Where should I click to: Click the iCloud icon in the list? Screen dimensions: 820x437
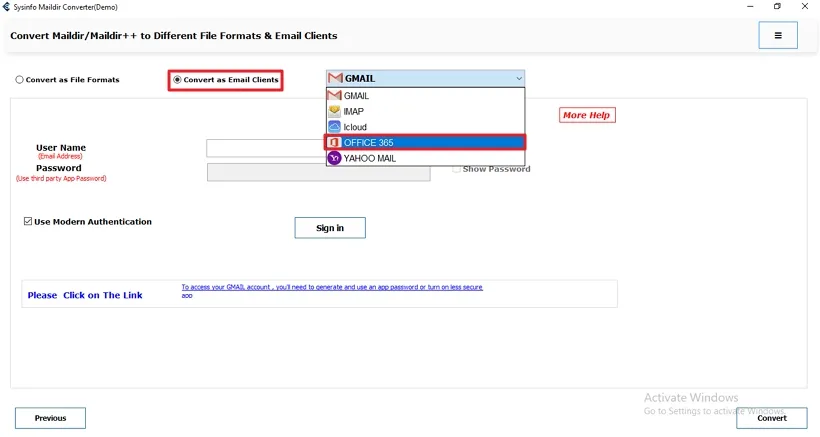click(334, 127)
